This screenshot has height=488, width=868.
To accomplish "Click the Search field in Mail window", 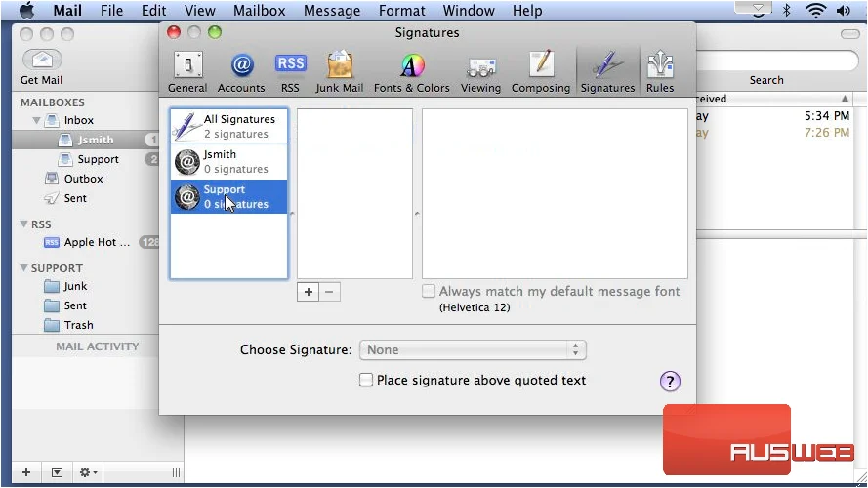I will (776, 61).
